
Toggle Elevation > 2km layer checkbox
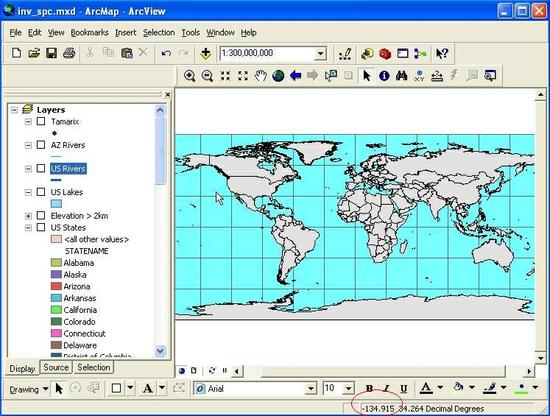pyautogui.click(x=41, y=215)
